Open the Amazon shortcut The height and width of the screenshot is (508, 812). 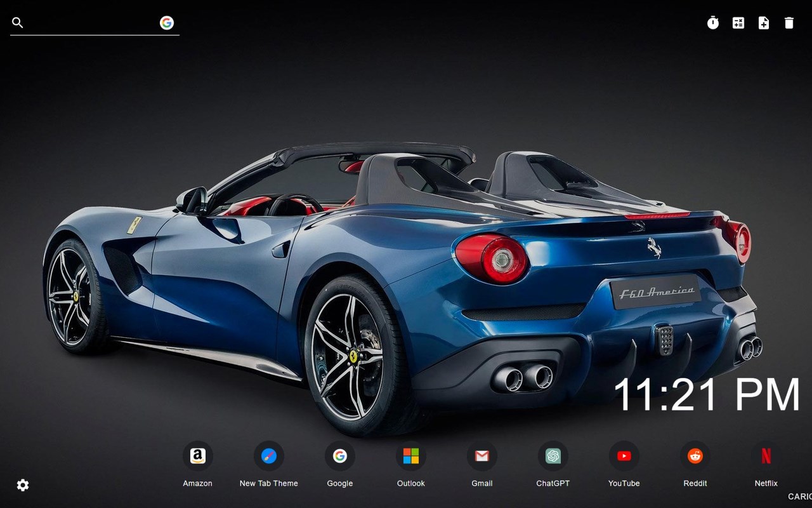coord(198,456)
